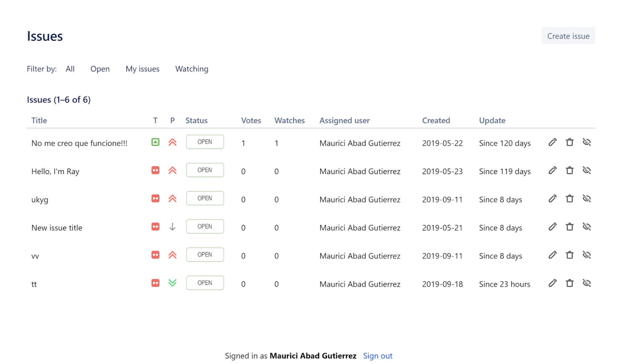Click low priority arrow on 'New issue title'
The width and height of the screenshot is (621, 364).
click(x=172, y=227)
